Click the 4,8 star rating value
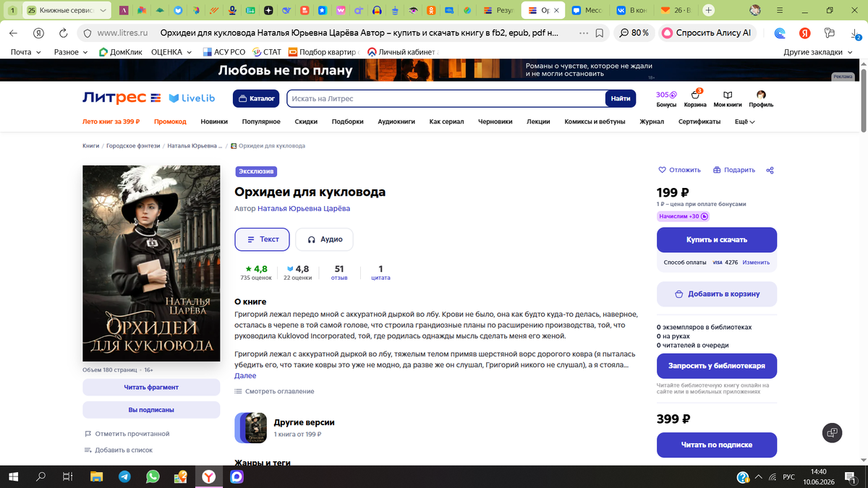The image size is (868, 488). pyautogui.click(x=260, y=269)
